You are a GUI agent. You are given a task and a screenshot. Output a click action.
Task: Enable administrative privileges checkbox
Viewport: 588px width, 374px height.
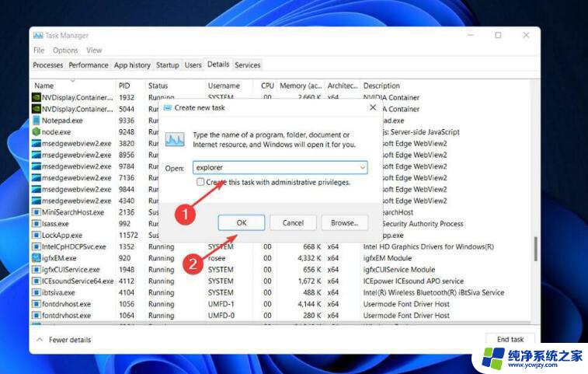(x=200, y=182)
